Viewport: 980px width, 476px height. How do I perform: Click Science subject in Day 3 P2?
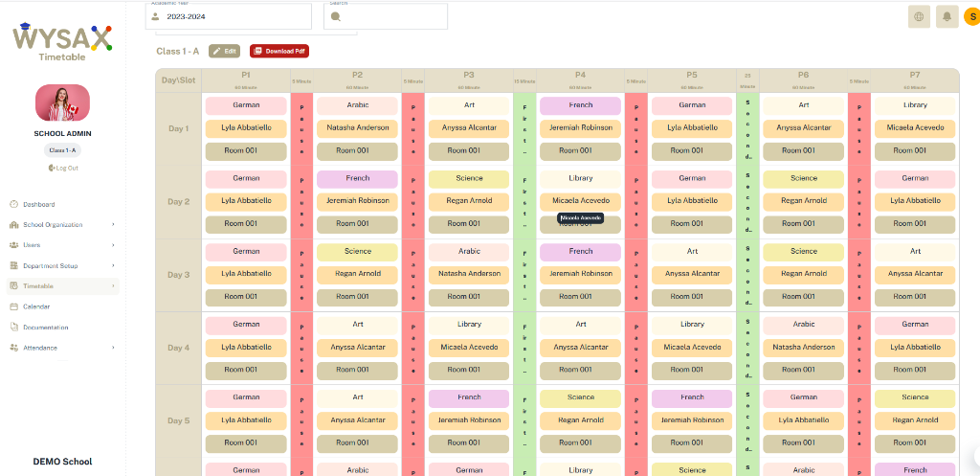[x=358, y=252]
